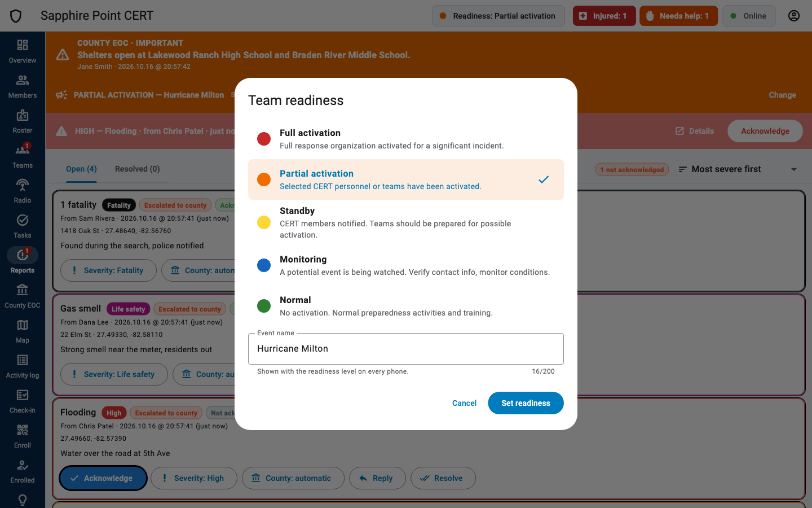The image size is (812, 508).
Task: Select the Partial activation readiness level
Action: click(406, 179)
